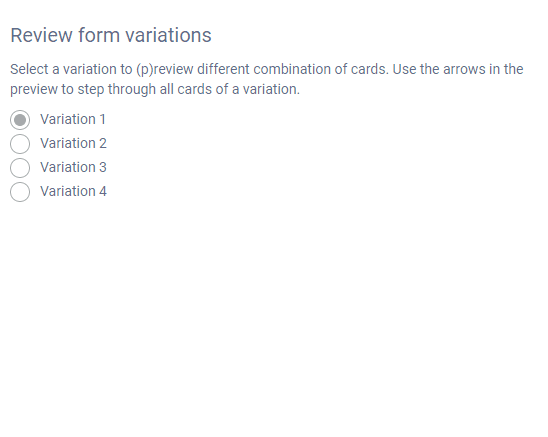548x437 pixels.
Task: Click the word 'different' in the description
Action: click(223, 69)
